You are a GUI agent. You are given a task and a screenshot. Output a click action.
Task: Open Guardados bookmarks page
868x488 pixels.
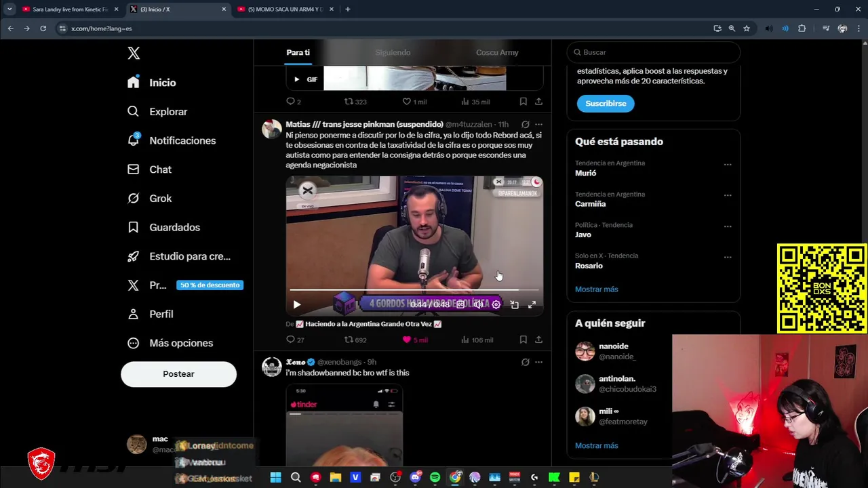click(x=164, y=227)
